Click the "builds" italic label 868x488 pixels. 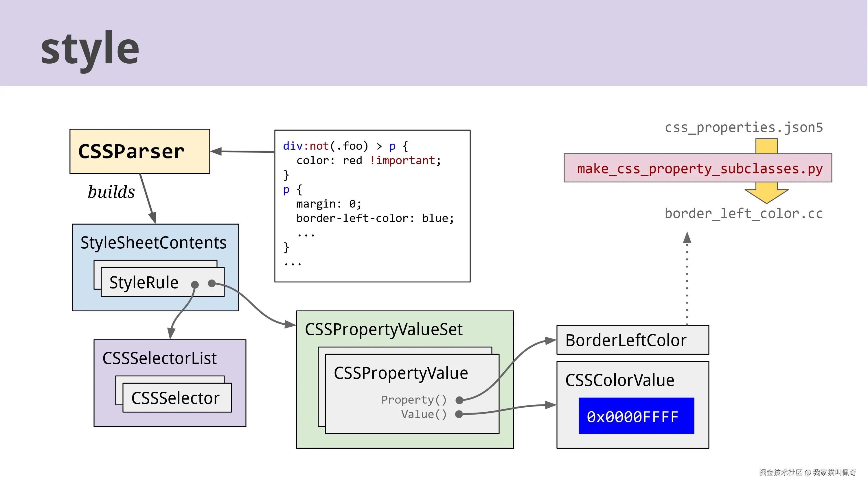coord(111,192)
